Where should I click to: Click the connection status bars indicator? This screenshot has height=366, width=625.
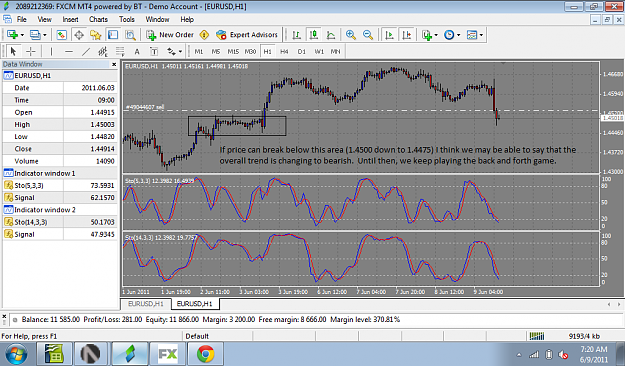537,336
